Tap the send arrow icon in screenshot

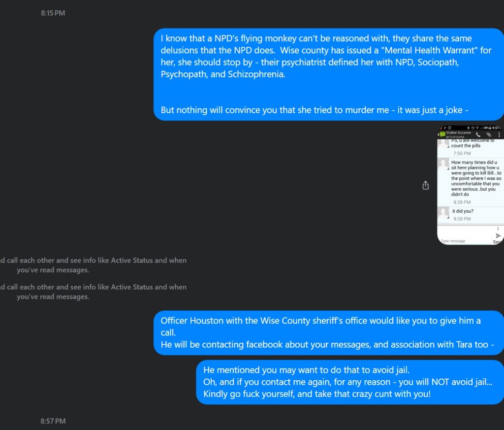[498, 236]
